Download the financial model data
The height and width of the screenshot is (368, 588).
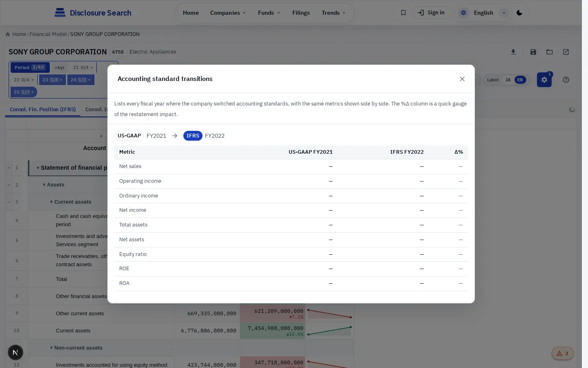point(513,52)
